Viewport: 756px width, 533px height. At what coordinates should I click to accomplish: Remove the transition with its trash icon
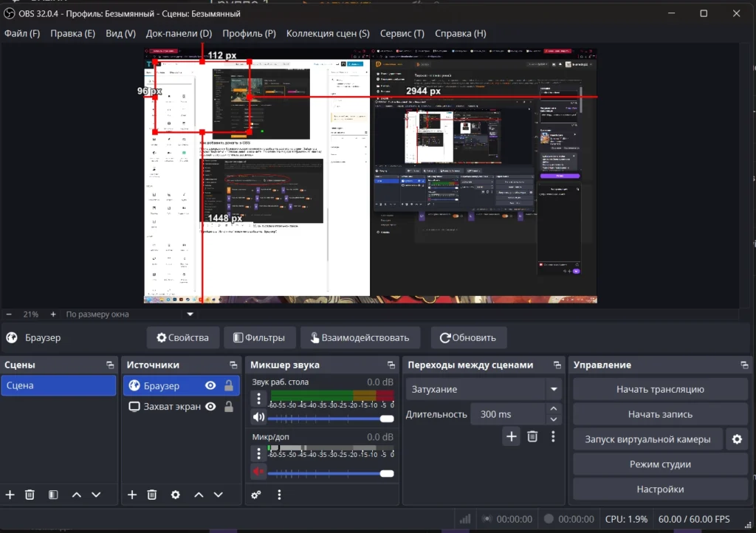click(532, 436)
